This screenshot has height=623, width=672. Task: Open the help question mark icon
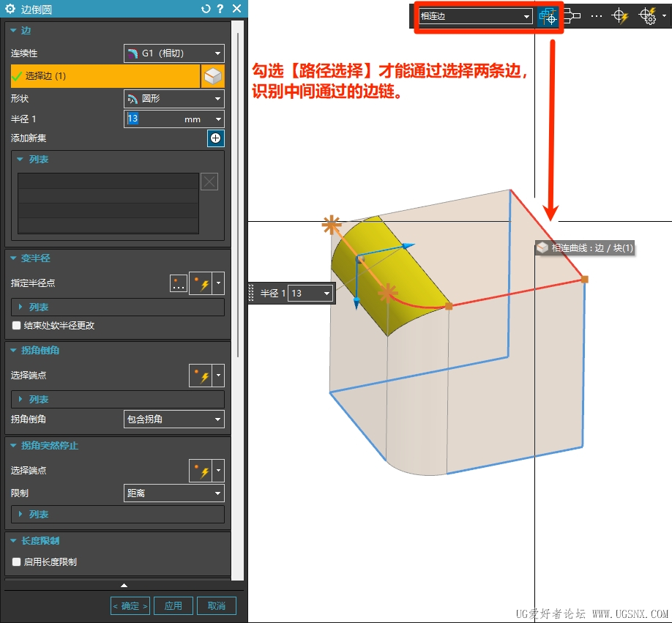click(x=220, y=9)
